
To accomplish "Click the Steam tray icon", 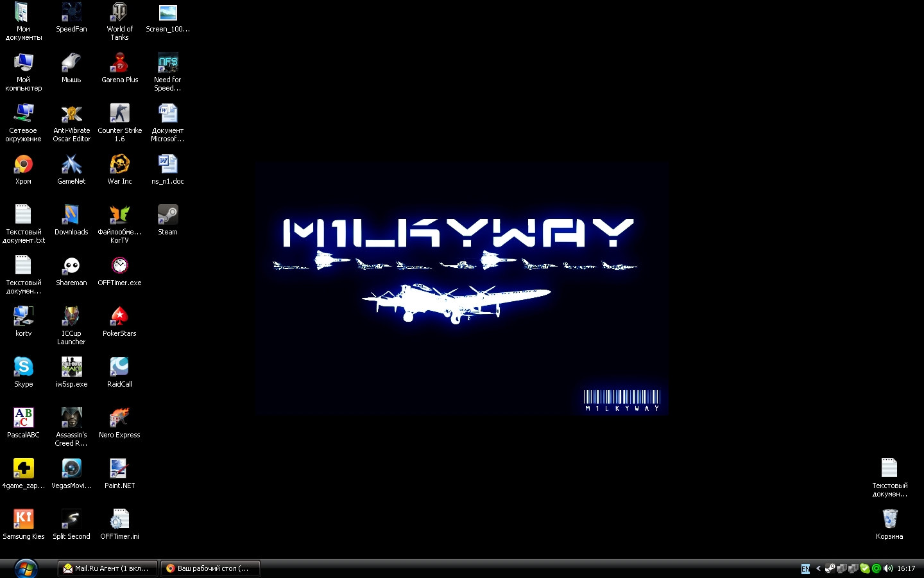I will (x=830, y=568).
